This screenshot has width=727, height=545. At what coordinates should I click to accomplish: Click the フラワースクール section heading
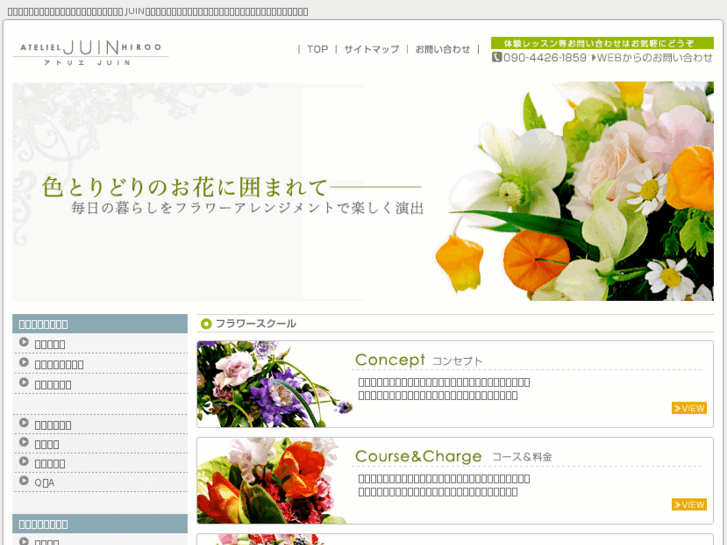pos(255,324)
